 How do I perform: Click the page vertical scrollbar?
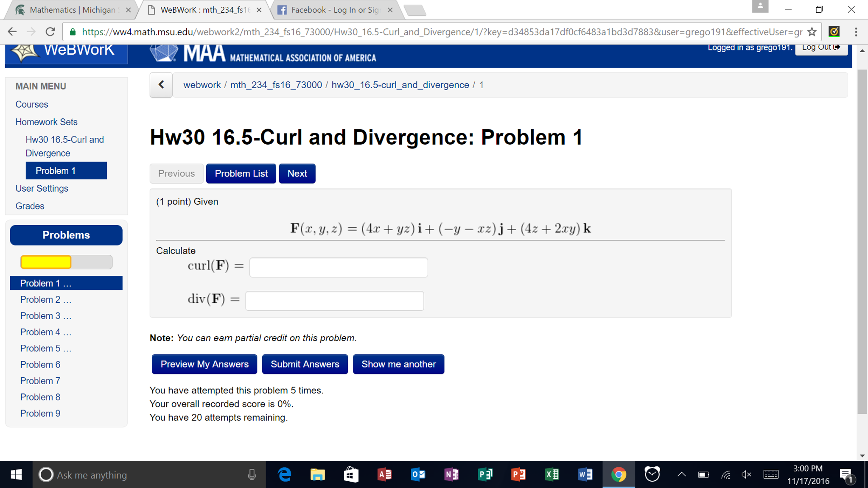(862, 242)
